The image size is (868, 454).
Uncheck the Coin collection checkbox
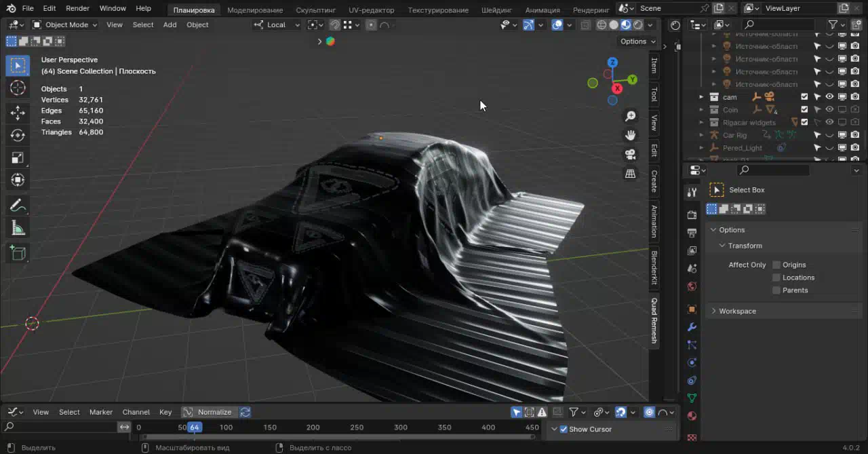pos(804,110)
